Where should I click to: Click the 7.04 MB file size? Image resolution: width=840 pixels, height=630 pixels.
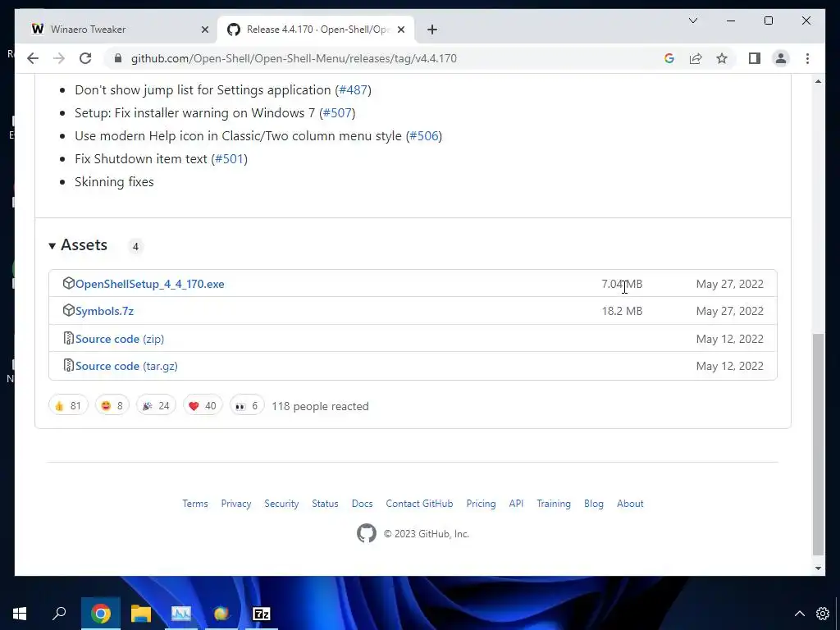coord(622,284)
